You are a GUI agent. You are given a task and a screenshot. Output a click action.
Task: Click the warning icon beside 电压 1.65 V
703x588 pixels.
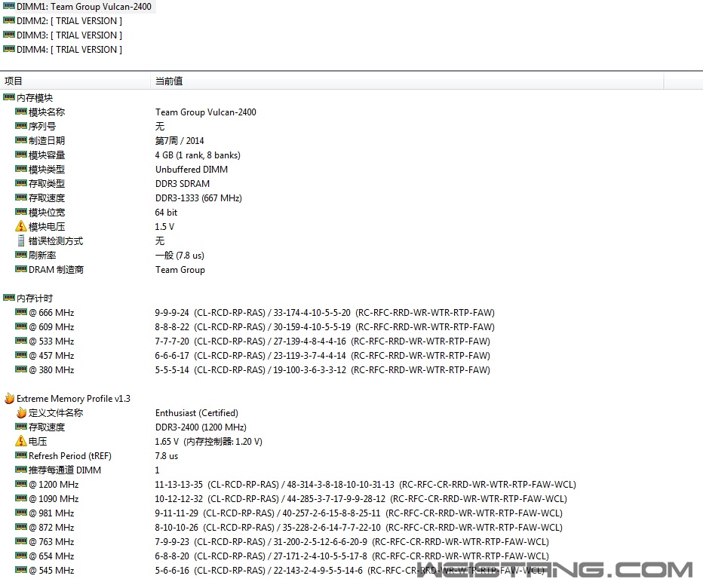[x=21, y=442]
